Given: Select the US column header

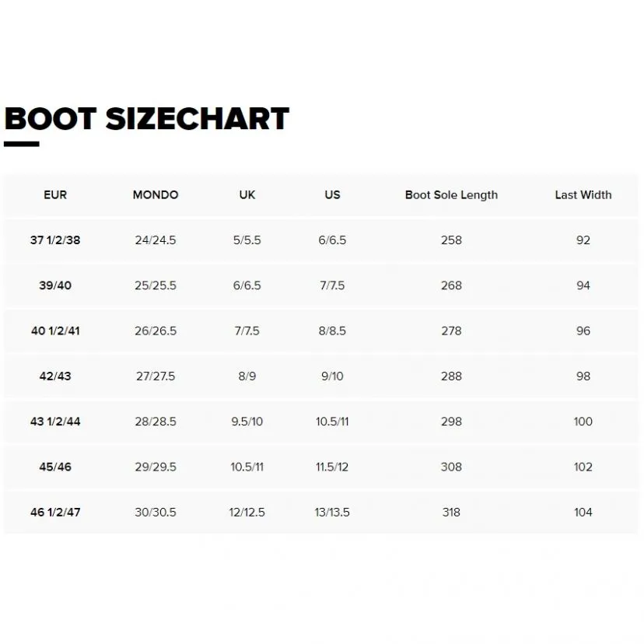Looking at the screenshot, I should [x=333, y=195].
